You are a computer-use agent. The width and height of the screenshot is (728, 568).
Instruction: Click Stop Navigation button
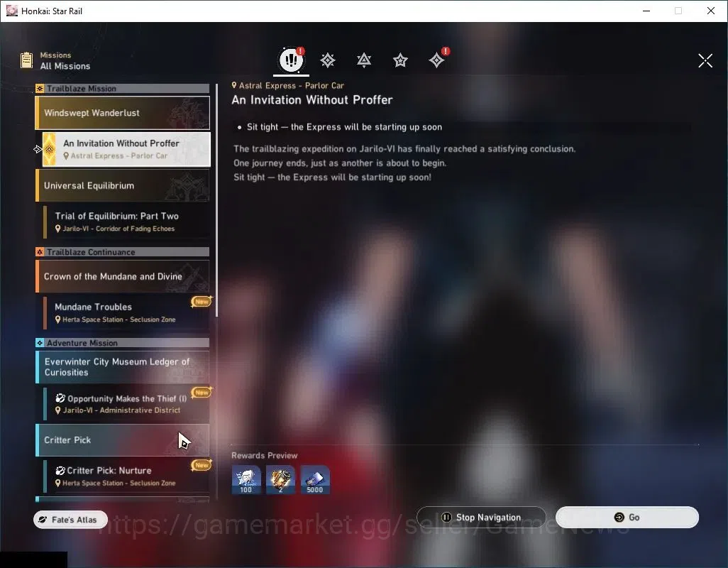click(481, 518)
